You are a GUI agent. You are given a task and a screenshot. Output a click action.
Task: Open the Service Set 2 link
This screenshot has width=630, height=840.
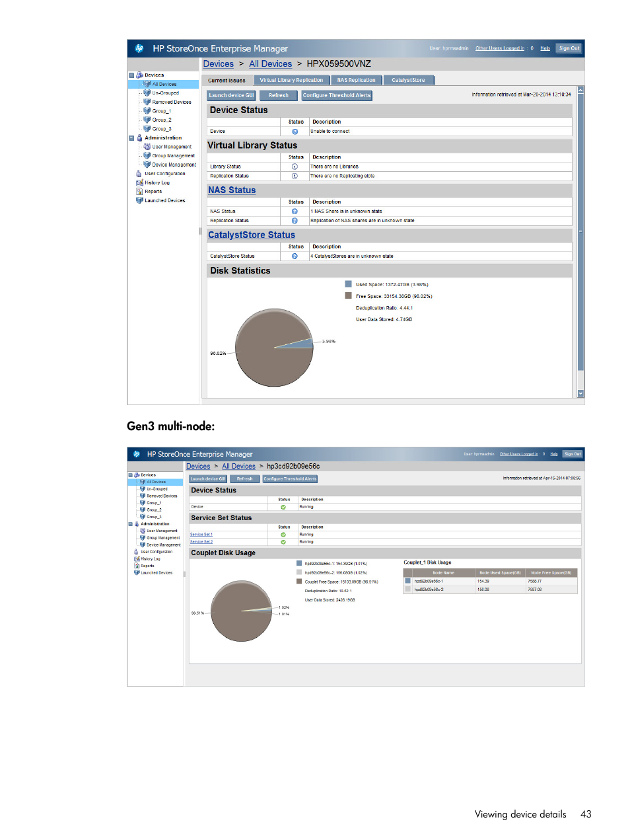(201, 541)
